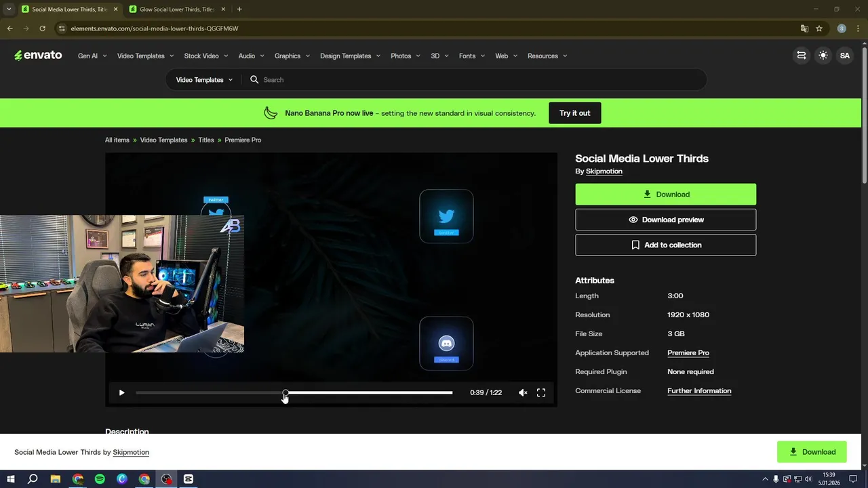View site information icon in address bar
Viewport: 868px width, 488px height.
pyautogui.click(x=62, y=28)
